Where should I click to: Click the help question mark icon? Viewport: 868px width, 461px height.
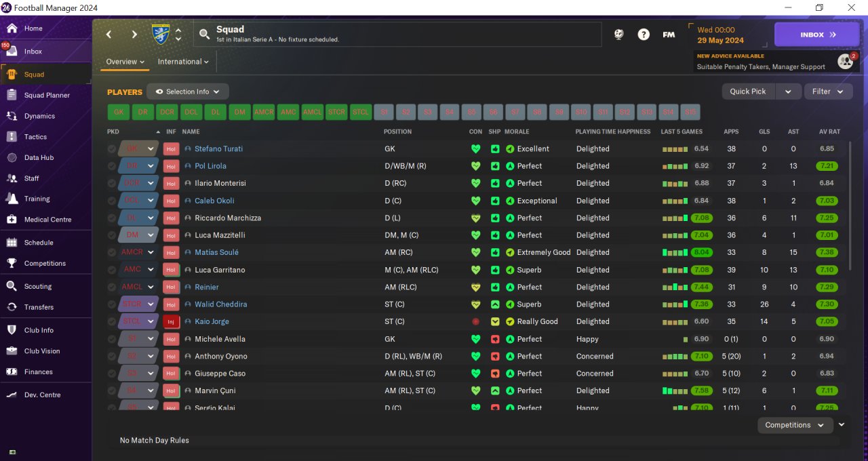tap(644, 35)
